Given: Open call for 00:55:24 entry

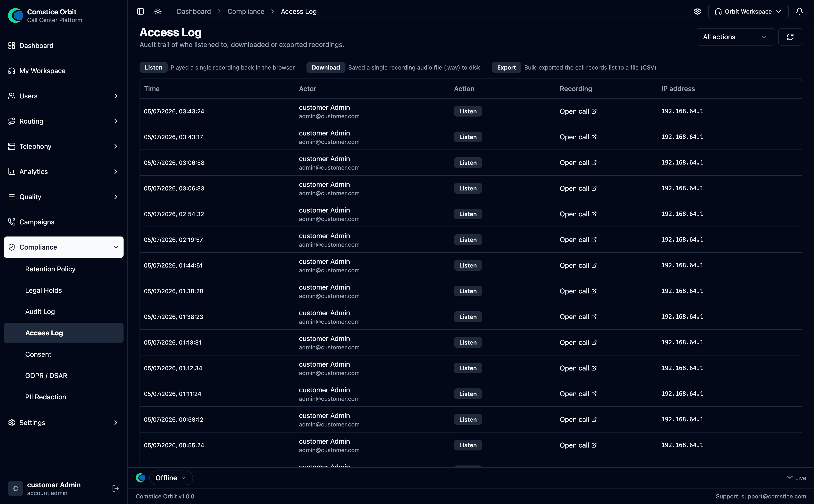Looking at the screenshot, I should pos(578,445).
